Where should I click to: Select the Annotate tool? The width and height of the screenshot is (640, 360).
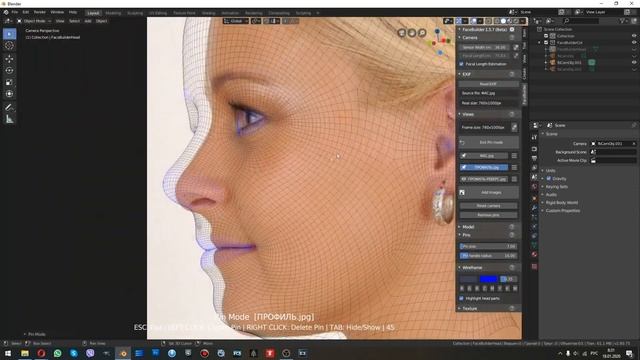point(9,107)
